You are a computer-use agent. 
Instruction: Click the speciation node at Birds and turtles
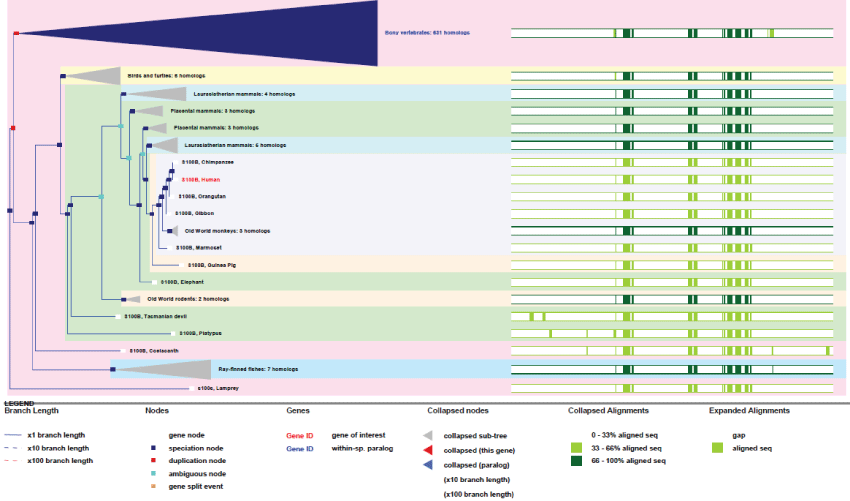click(x=63, y=76)
